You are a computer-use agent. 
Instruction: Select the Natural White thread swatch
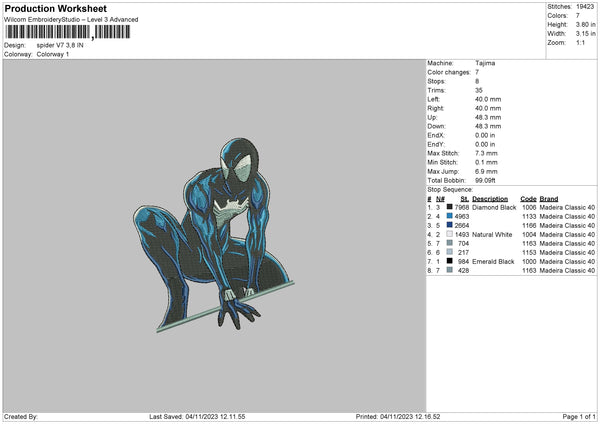[x=450, y=234]
